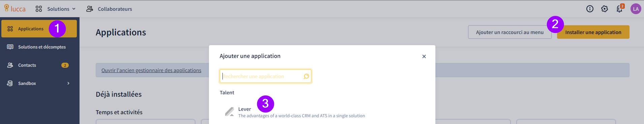
Task: Click the Talent category heading
Action: pyautogui.click(x=227, y=92)
